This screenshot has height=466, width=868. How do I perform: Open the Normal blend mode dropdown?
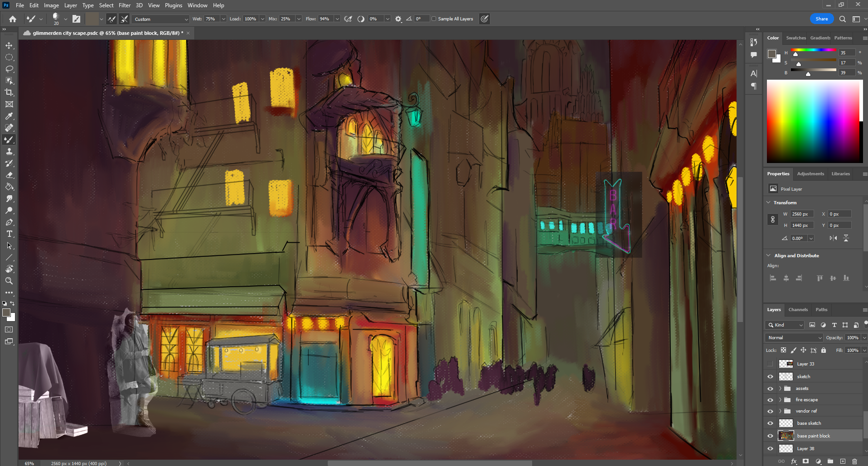click(794, 338)
